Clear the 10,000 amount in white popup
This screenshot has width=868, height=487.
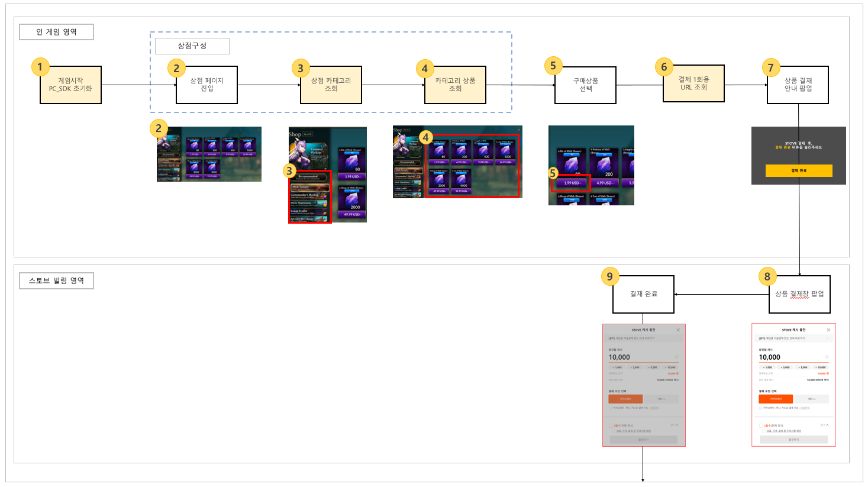tap(827, 357)
